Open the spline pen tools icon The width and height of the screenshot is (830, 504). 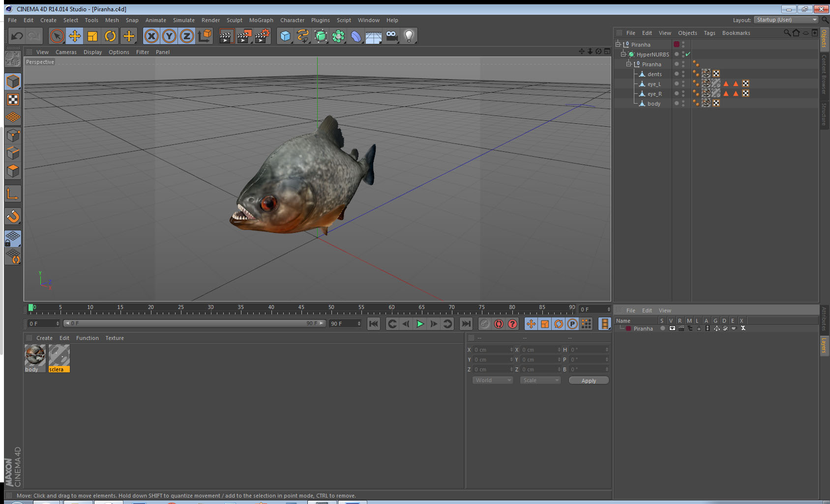click(303, 36)
